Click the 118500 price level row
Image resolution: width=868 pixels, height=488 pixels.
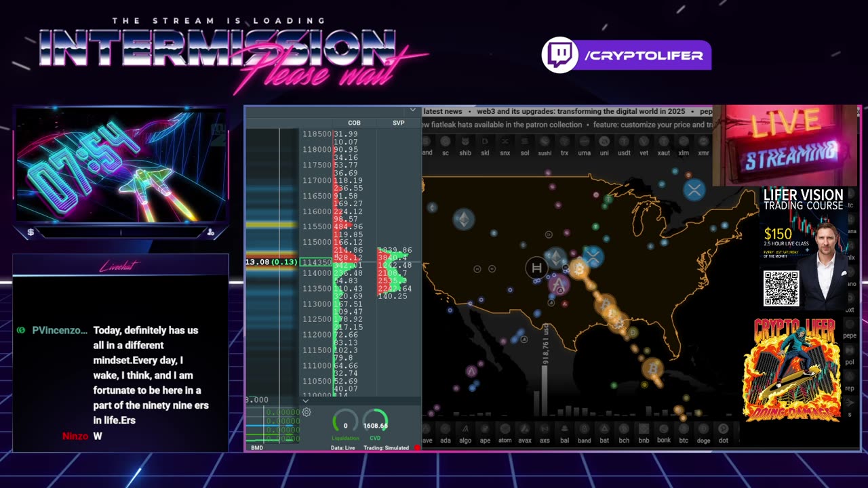tap(317, 134)
